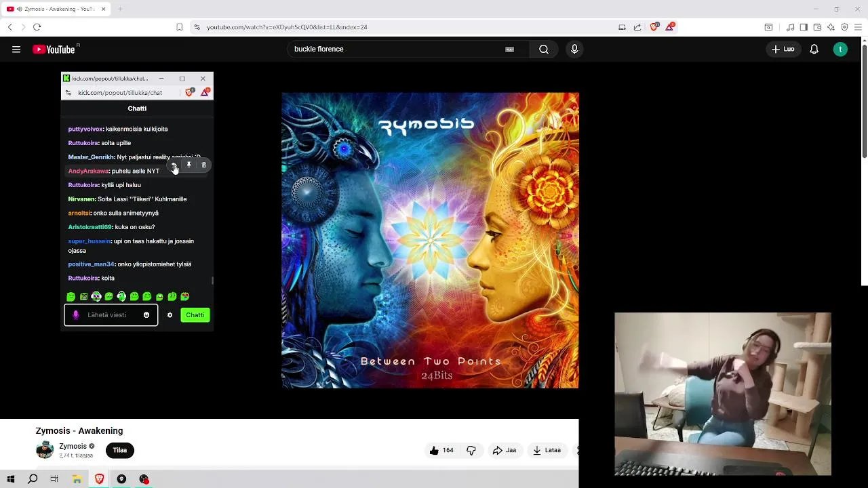The width and height of the screenshot is (868, 488).
Task: Send message with green Chatti button
Action: pos(195,315)
